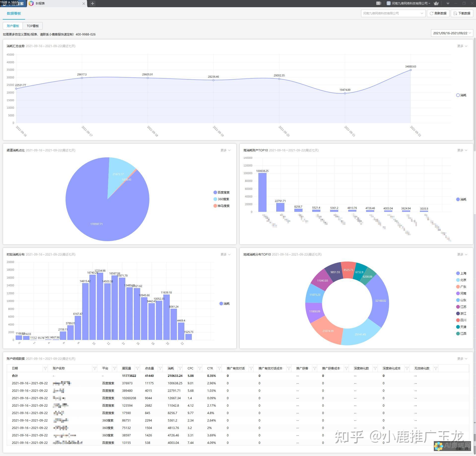Filter the 推广有效对话成本 column
The image size is (476, 456).
(x=289, y=368)
